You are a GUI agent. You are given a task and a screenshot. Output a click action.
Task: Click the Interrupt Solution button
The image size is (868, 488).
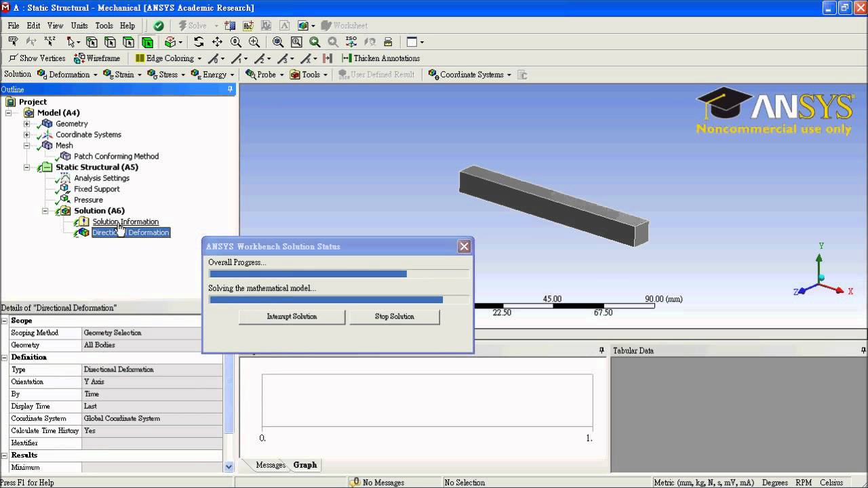(292, 317)
